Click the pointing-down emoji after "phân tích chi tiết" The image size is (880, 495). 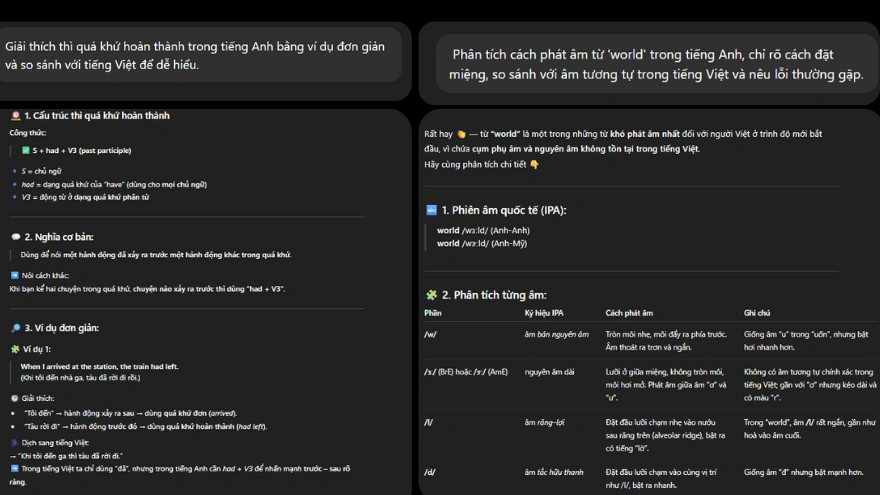[x=534, y=164]
